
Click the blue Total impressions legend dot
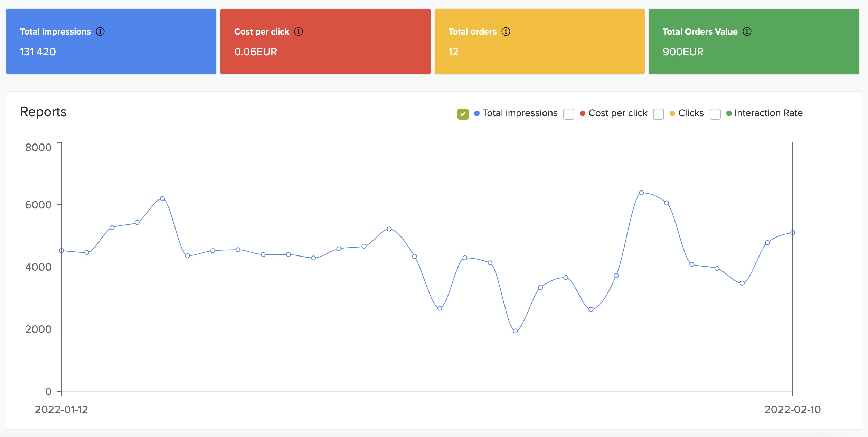coord(477,113)
